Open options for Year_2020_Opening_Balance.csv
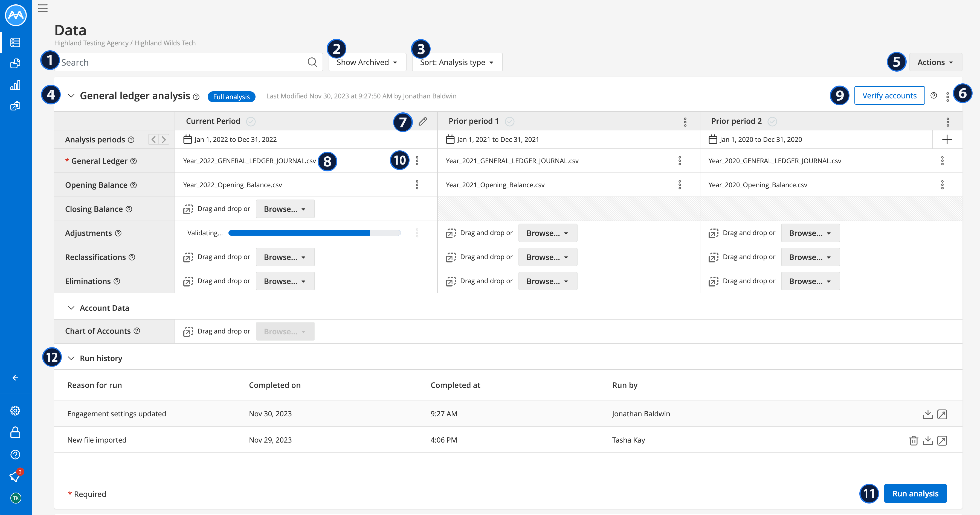This screenshot has width=980, height=515. 942,185
